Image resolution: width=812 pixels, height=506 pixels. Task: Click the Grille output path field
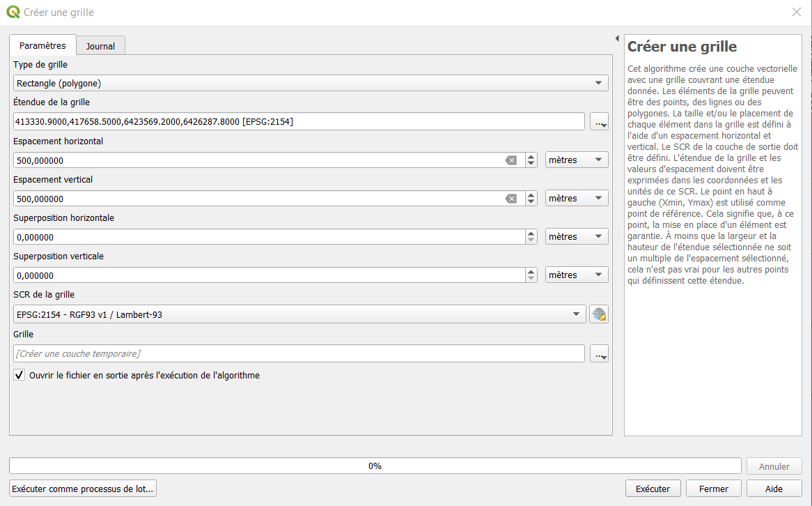pos(299,353)
